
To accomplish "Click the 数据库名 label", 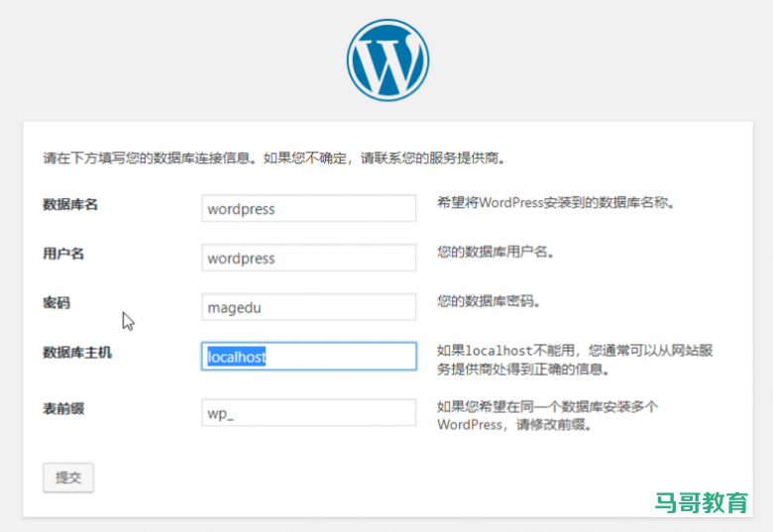I will point(70,204).
